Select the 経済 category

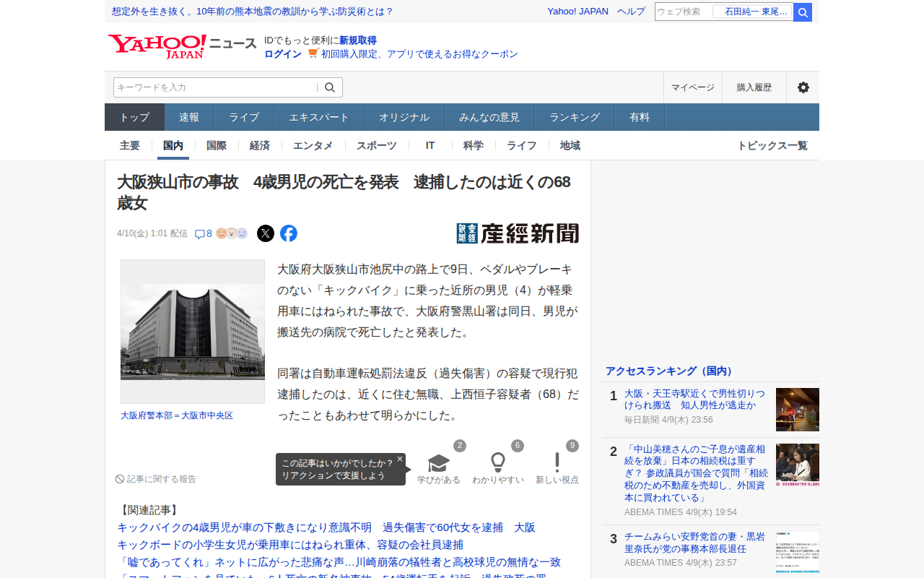coord(260,145)
